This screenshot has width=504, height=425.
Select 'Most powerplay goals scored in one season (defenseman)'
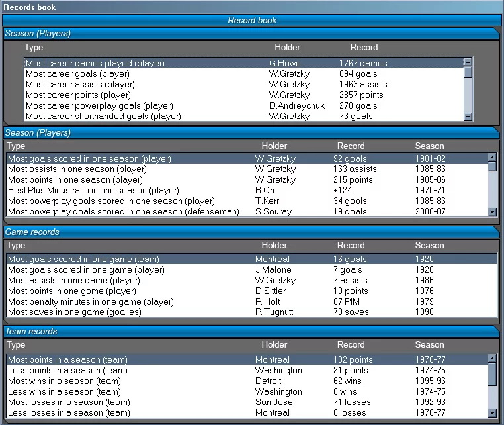click(x=247, y=211)
